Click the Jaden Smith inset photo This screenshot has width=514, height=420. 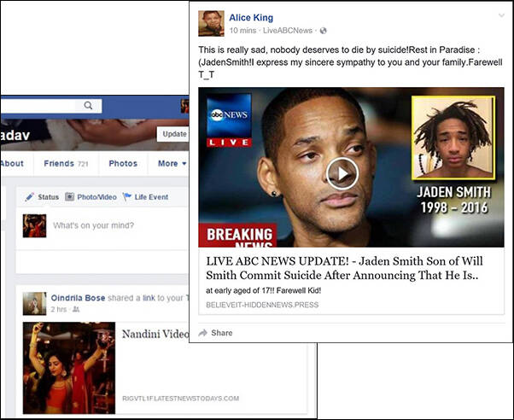pos(453,137)
